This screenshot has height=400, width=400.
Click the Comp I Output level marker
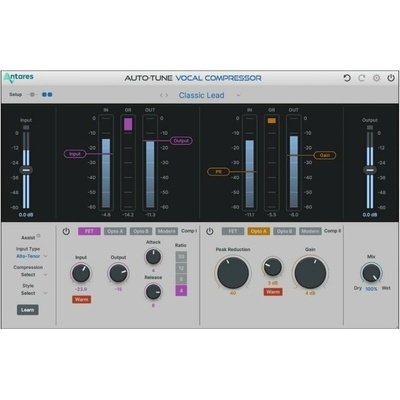tap(181, 141)
